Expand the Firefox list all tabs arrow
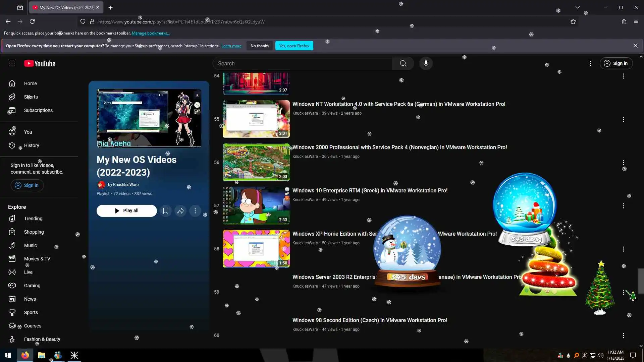Screen dimensions: 644x362 pyautogui.click(x=577, y=7)
